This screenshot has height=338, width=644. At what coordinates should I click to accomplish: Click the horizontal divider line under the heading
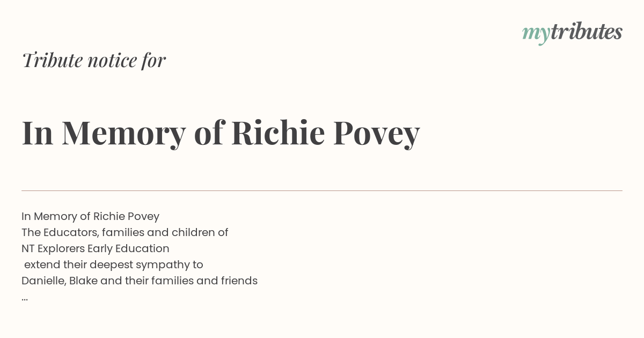(322, 190)
